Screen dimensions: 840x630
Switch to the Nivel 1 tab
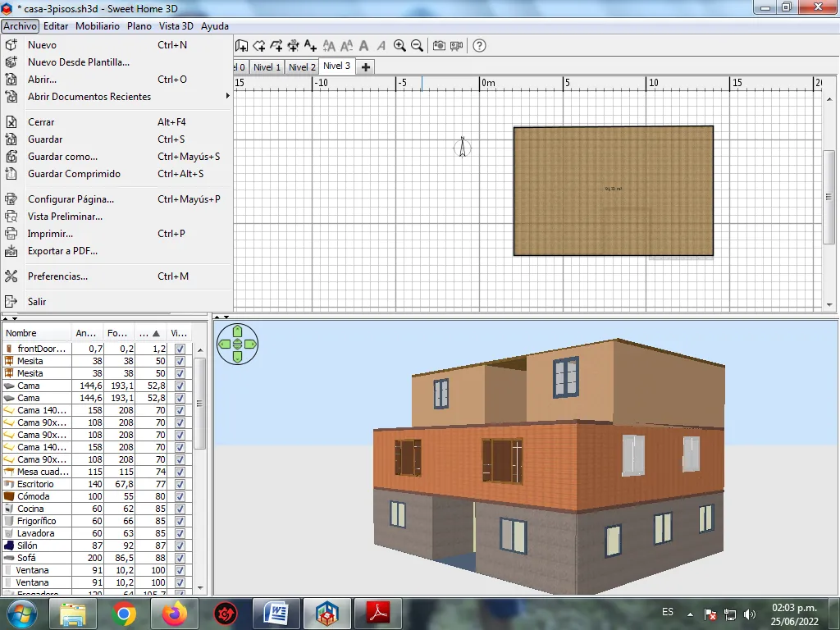coord(267,67)
